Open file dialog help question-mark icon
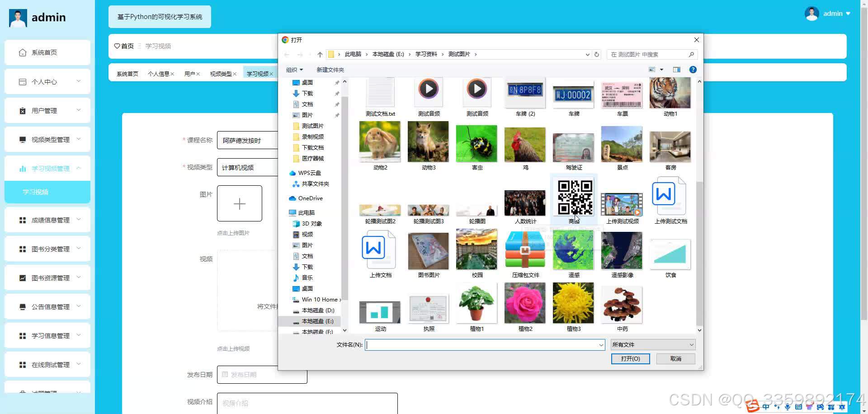 (x=693, y=70)
